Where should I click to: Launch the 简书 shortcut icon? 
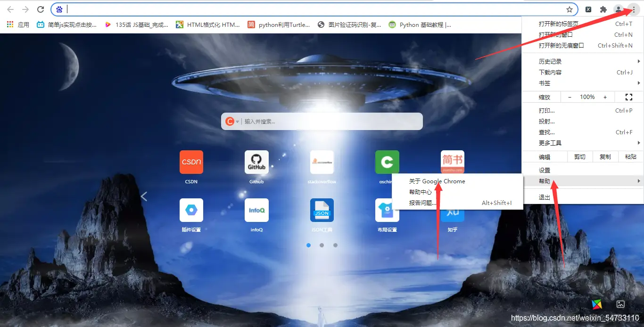[452, 162]
